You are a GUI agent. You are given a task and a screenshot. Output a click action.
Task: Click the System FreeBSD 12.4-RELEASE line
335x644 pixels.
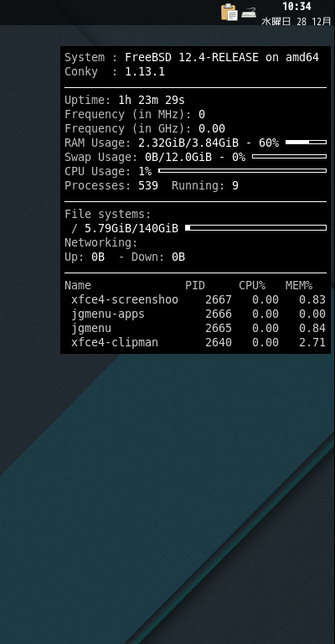click(192, 58)
